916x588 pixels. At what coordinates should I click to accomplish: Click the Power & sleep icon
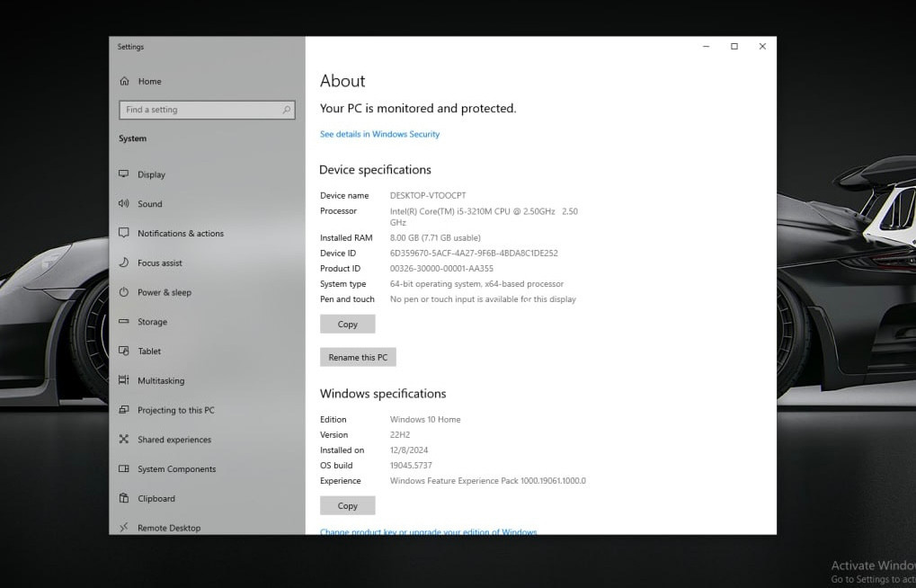coord(124,291)
